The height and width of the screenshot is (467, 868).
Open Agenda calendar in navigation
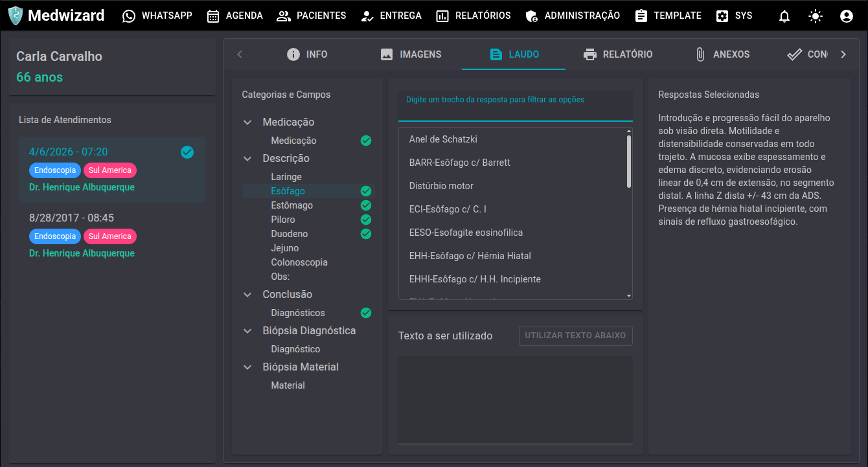[234, 16]
